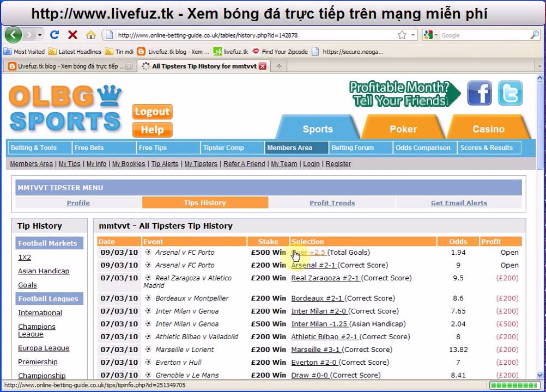Open the address bar URL history dropdown
This screenshot has width=546, height=392.
(413, 35)
